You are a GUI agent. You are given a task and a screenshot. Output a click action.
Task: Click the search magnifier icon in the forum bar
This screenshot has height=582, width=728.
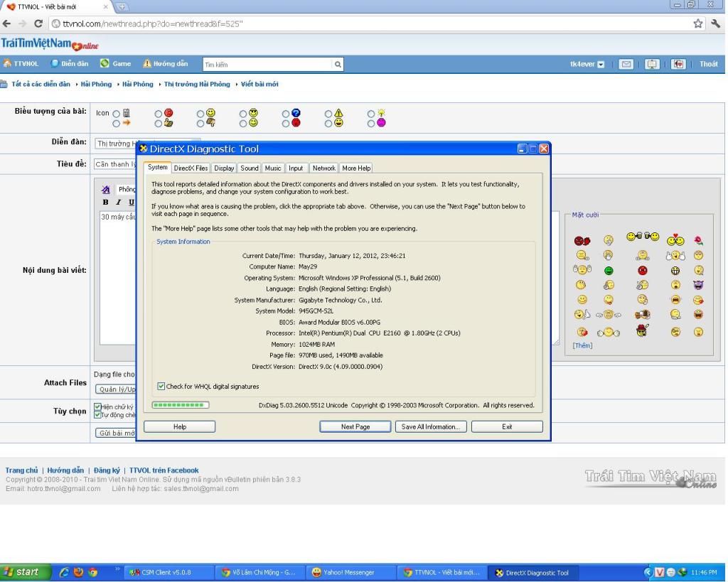tap(338, 65)
